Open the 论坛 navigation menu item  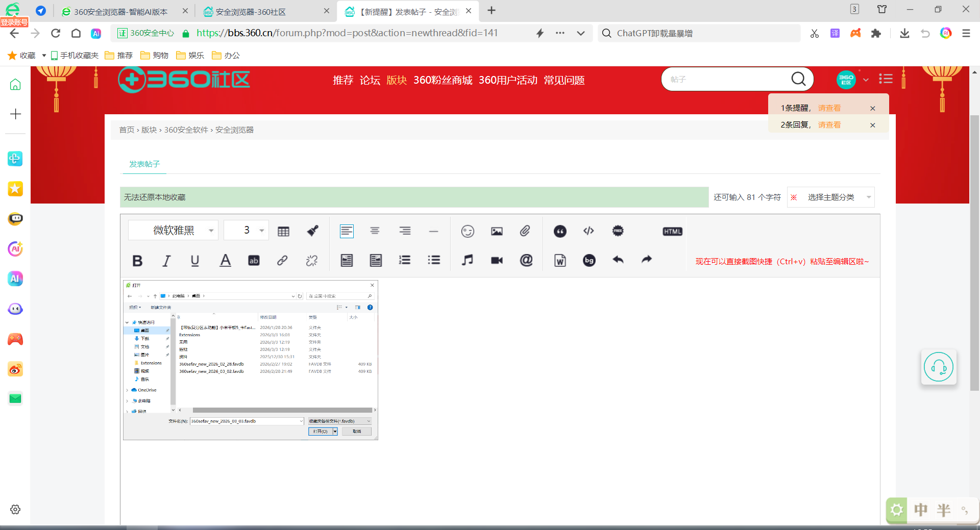[x=370, y=80]
